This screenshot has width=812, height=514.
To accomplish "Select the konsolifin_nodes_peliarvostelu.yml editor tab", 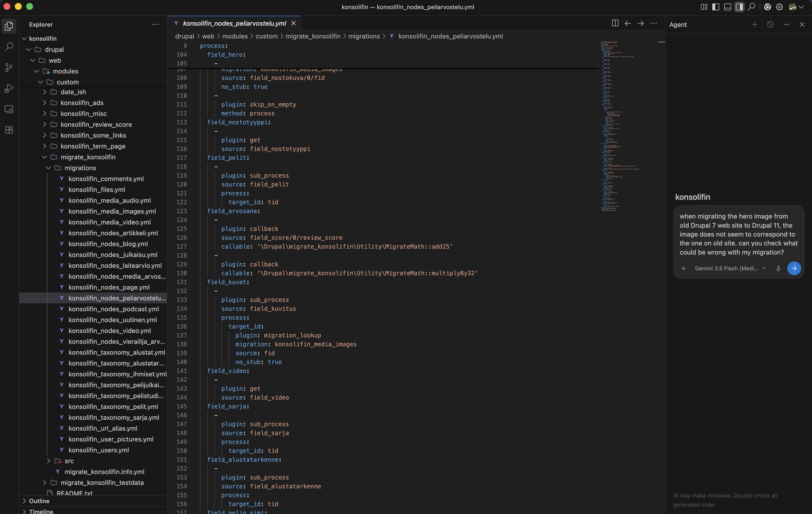I will click(x=234, y=23).
